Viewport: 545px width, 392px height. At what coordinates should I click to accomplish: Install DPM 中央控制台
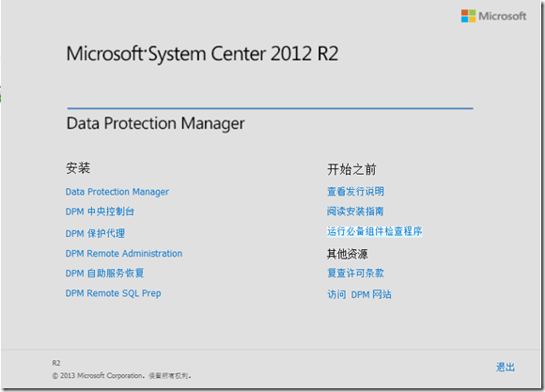(x=100, y=212)
